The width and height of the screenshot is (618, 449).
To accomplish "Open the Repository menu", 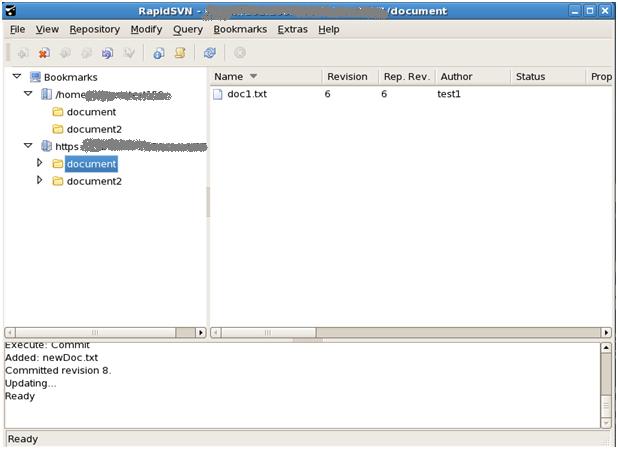I will [x=95, y=30].
